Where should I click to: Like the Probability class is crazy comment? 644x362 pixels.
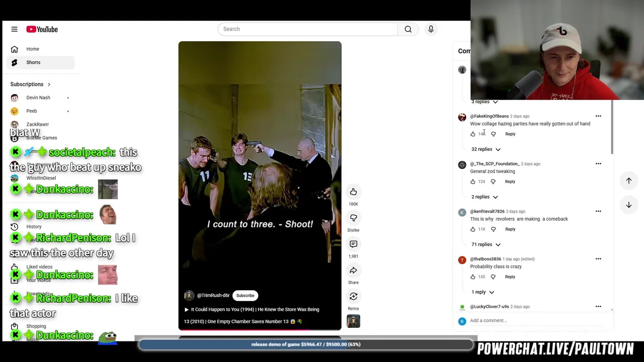point(473,277)
